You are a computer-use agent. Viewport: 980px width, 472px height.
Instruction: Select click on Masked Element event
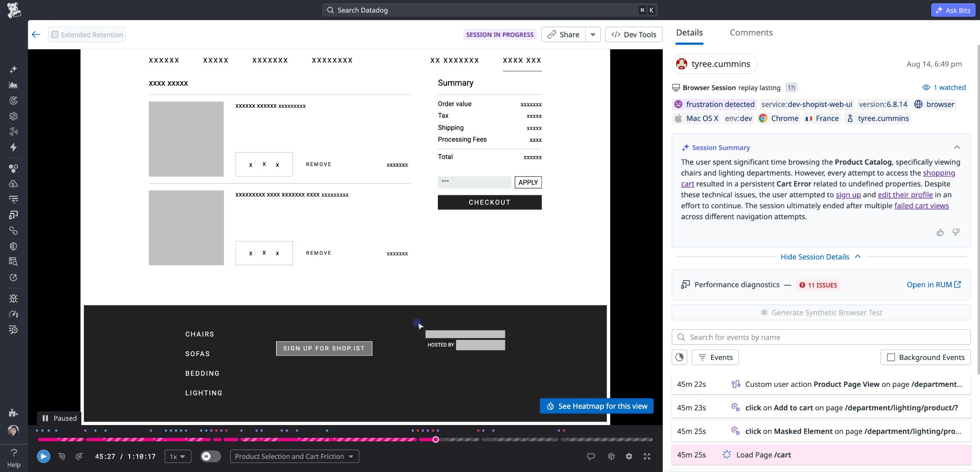821,431
